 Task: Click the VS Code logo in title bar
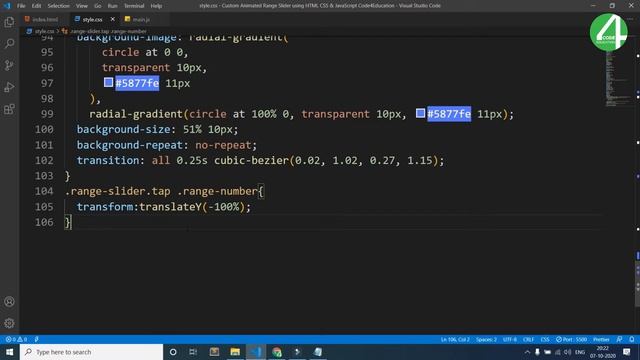click(7, 6)
